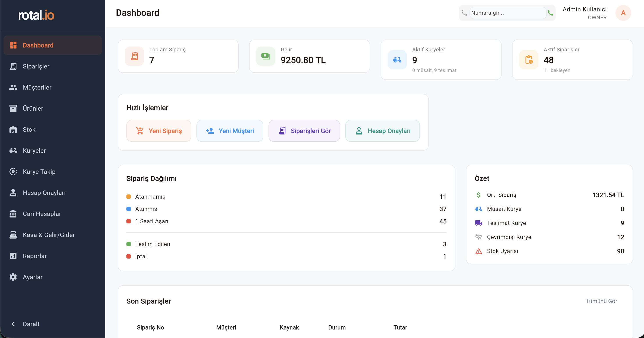Click the purple Teslimat Kurye truck icon
Viewport: 644px width, 338px height.
(478, 223)
